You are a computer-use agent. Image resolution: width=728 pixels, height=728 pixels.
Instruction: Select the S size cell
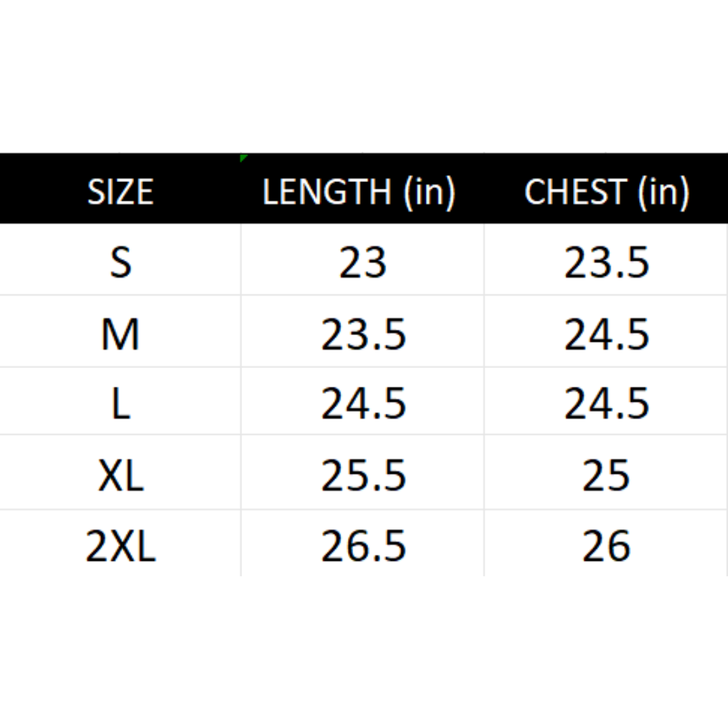(121, 263)
